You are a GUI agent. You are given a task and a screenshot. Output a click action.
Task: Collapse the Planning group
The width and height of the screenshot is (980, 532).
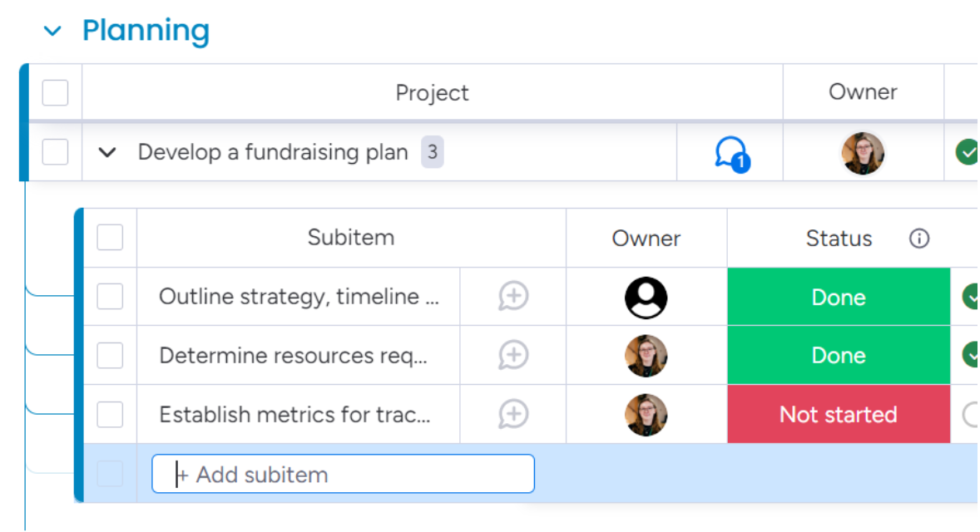pos(52,30)
